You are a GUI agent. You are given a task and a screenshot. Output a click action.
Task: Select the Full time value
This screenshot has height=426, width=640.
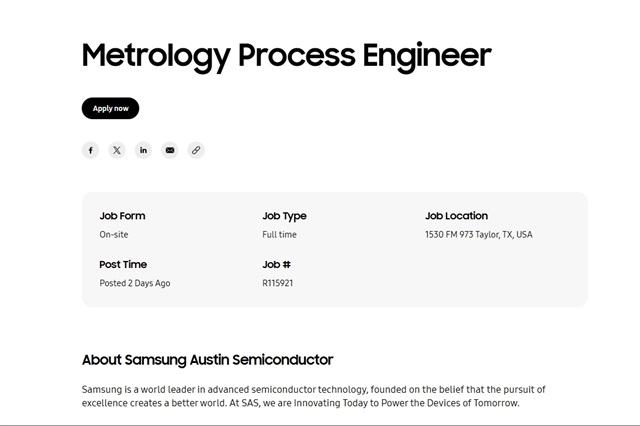279,235
